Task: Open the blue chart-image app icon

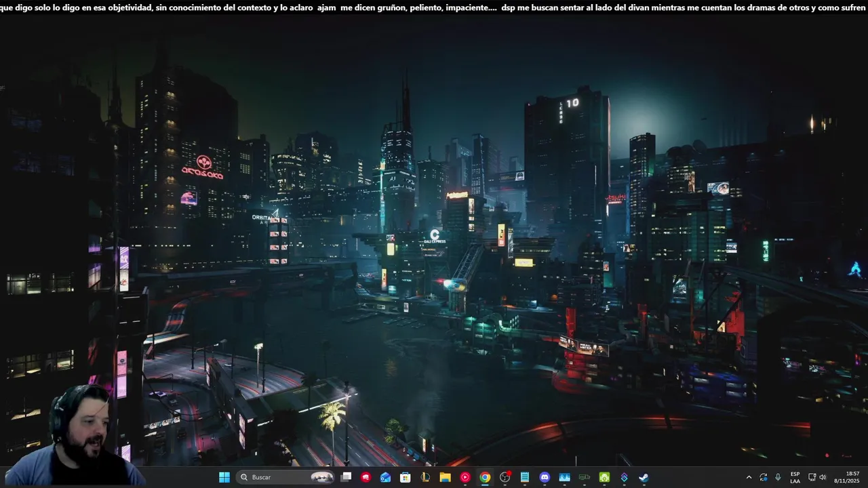Action: click(x=564, y=477)
